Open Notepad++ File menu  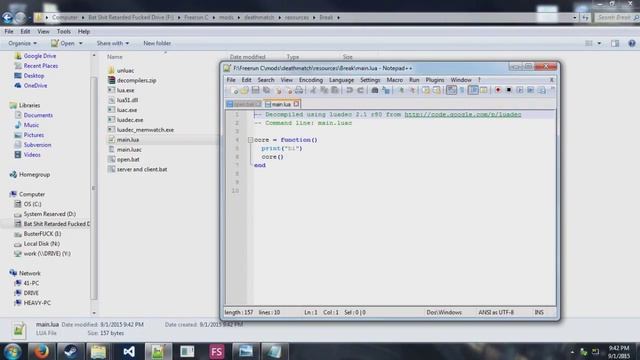(x=231, y=80)
